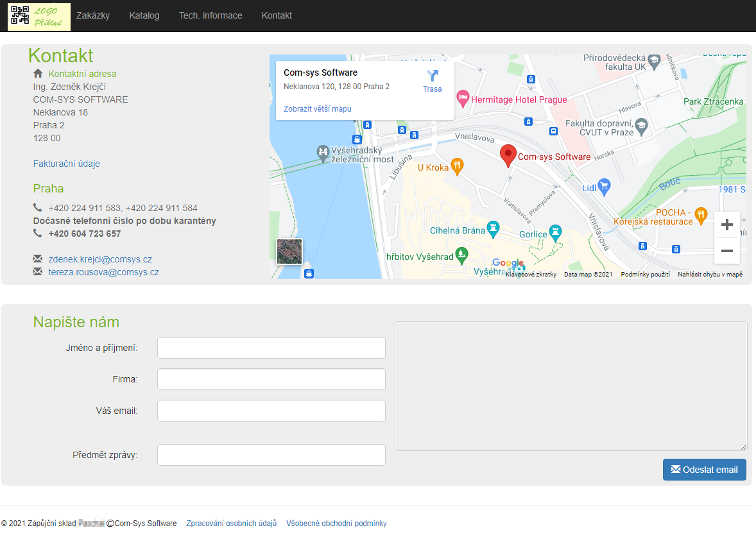756x537 pixels.
Task: Open Všobecné obchodní podmínky link
Action: 336,524
